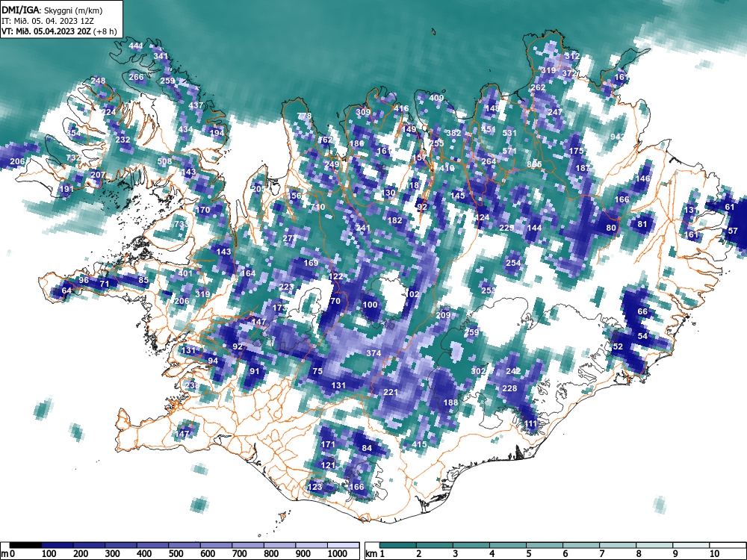Click the map value '732'

tap(73, 158)
